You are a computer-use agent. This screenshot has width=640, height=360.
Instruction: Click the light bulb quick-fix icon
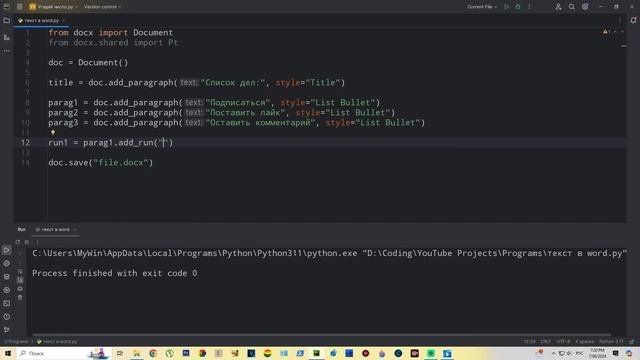(53, 132)
